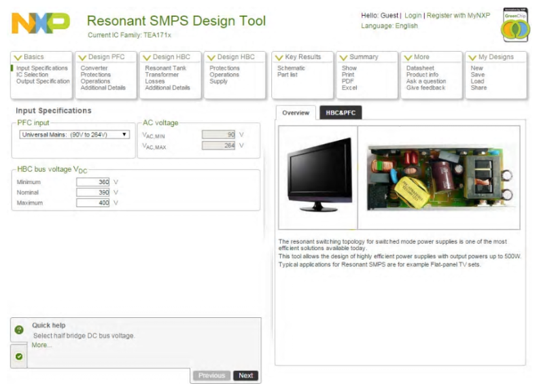Click the green checkmark side tab icon
Viewport: 539px width, 392px height.
pyautogui.click(x=19, y=356)
